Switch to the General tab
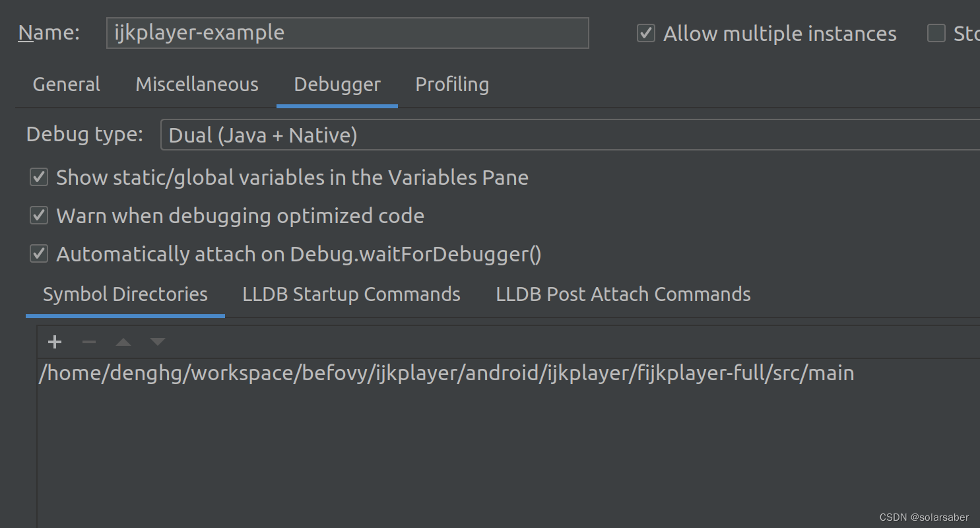Viewport: 980px width, 528px height. click(66, 84)
